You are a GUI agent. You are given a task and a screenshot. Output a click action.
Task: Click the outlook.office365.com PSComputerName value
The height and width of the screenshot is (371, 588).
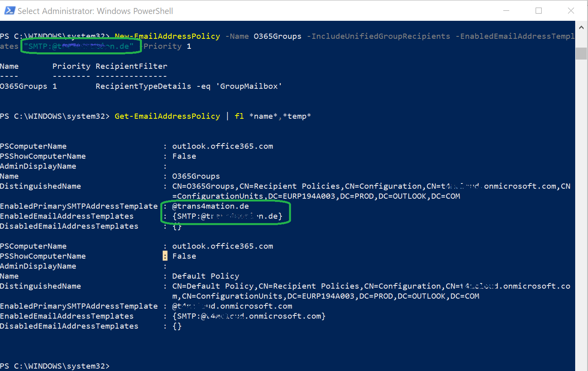[222, 146]
